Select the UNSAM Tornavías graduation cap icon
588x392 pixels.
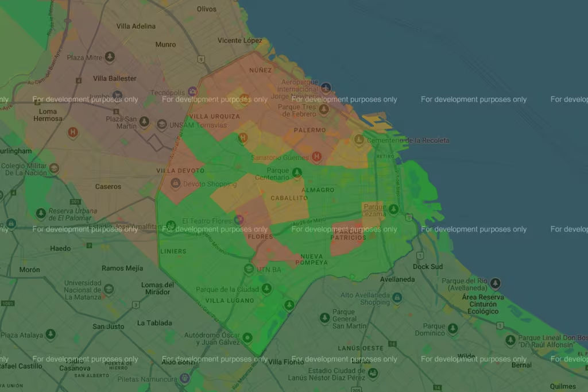pos(162,124)
